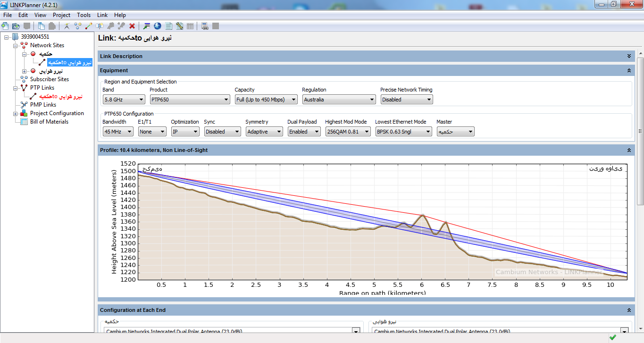Click the green check status icon
The image size is (644, 343).
(612, 337)
